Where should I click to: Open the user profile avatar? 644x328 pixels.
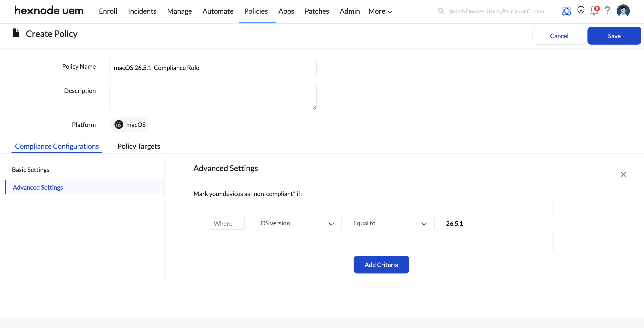pos(623,11)
